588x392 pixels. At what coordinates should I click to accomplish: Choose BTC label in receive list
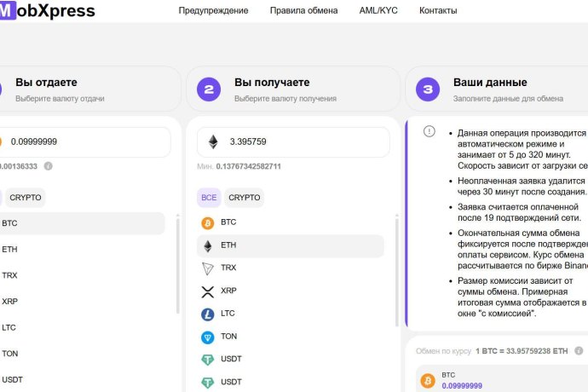[x=228, y=222]
